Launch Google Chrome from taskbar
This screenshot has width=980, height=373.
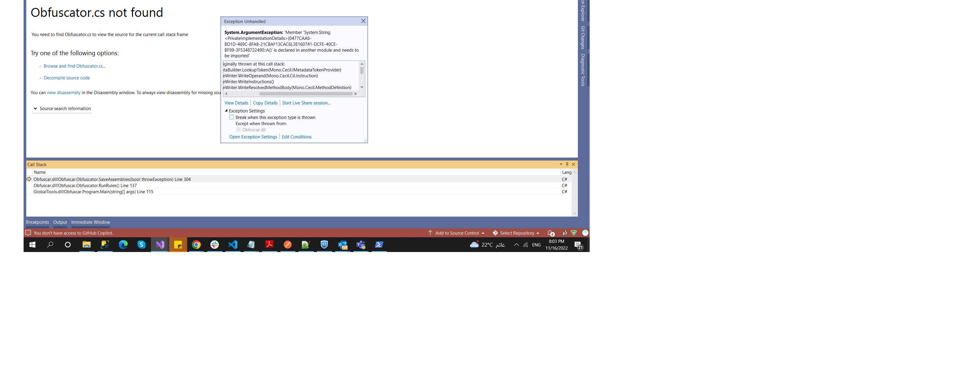coord(196,245)
